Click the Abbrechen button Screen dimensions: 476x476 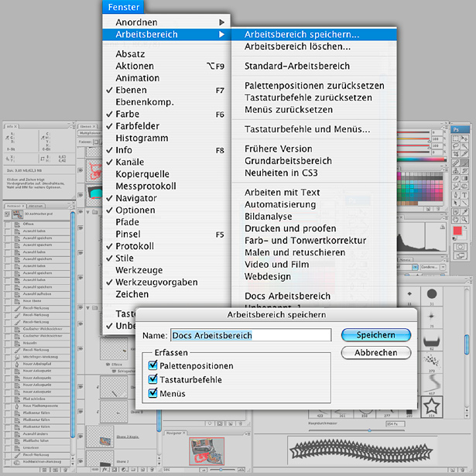tap(376, 352)
